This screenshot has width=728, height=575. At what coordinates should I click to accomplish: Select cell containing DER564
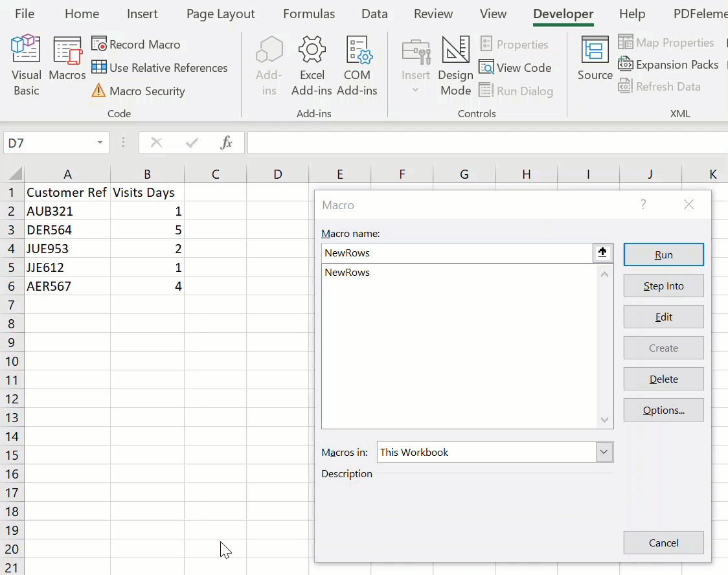[67, 230]
